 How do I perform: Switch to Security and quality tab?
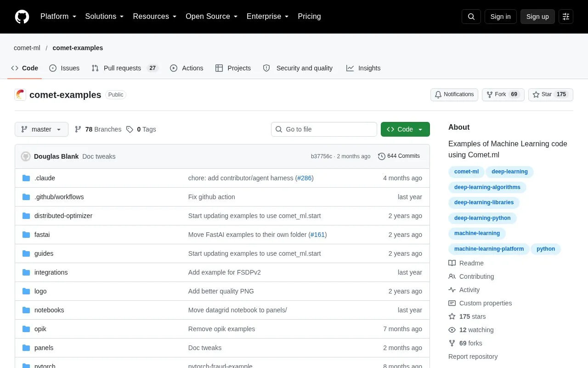298,68
